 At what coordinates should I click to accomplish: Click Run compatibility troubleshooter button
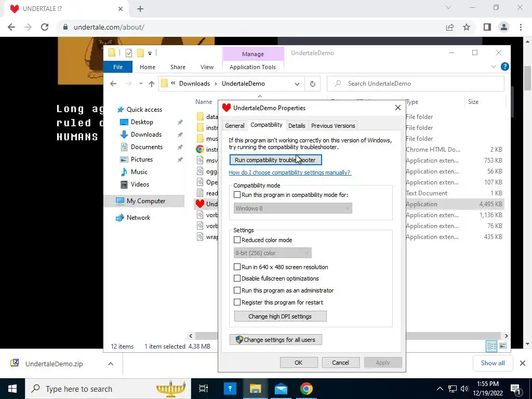[x=275, y=160]
